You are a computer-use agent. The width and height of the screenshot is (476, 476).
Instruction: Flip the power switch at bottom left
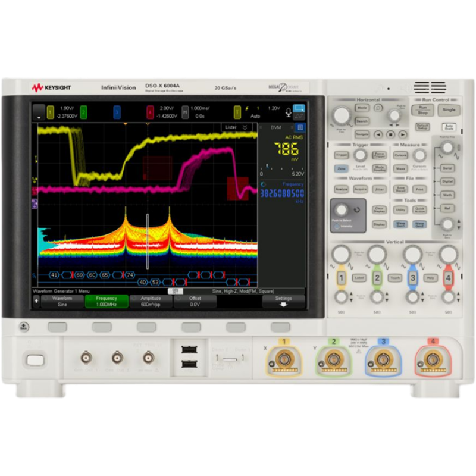point(36,361)
